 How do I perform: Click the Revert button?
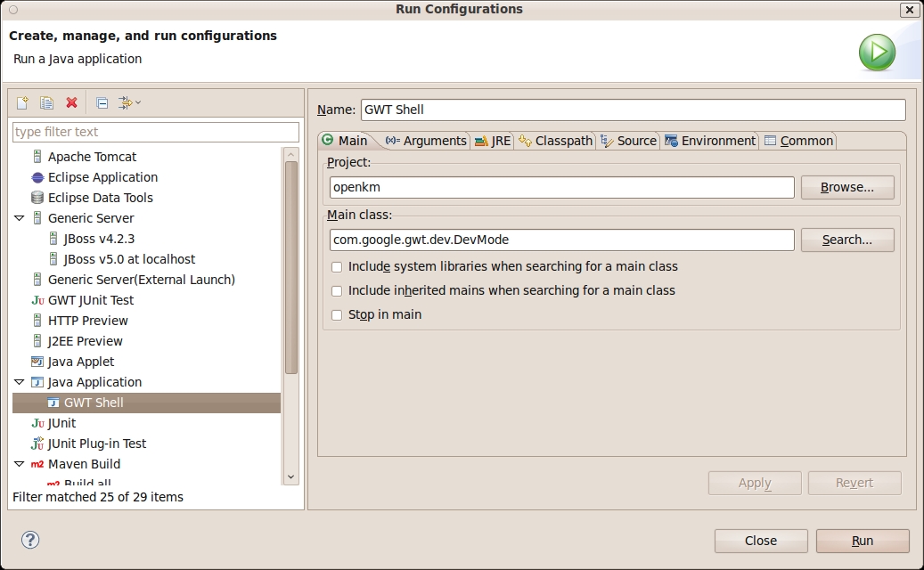tap(854, 483)
